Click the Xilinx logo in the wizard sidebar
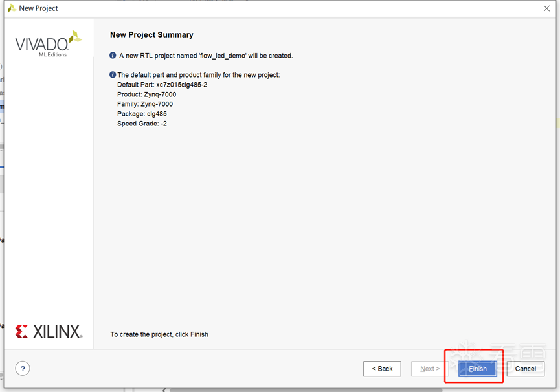 point(49,332)
